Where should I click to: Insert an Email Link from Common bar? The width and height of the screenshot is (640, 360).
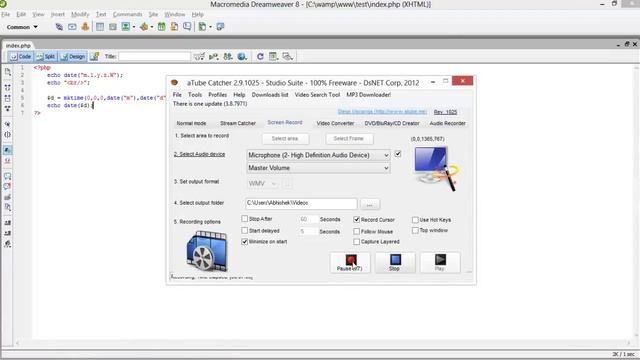72,27
